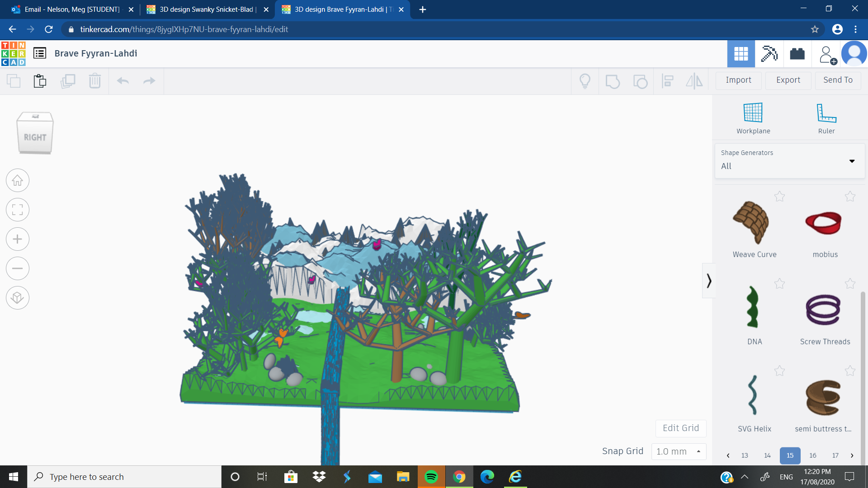Open the Shape Generators dropdown

[852, 161]
